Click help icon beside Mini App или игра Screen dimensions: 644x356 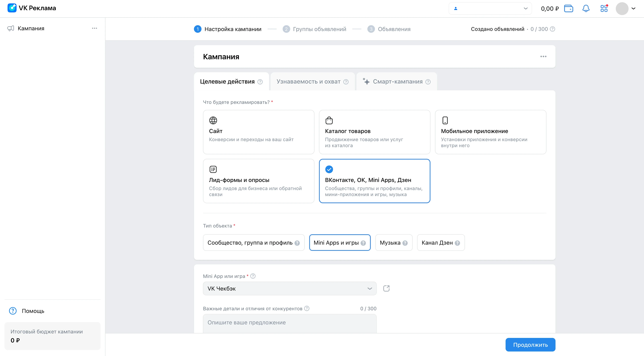[253, 276]
